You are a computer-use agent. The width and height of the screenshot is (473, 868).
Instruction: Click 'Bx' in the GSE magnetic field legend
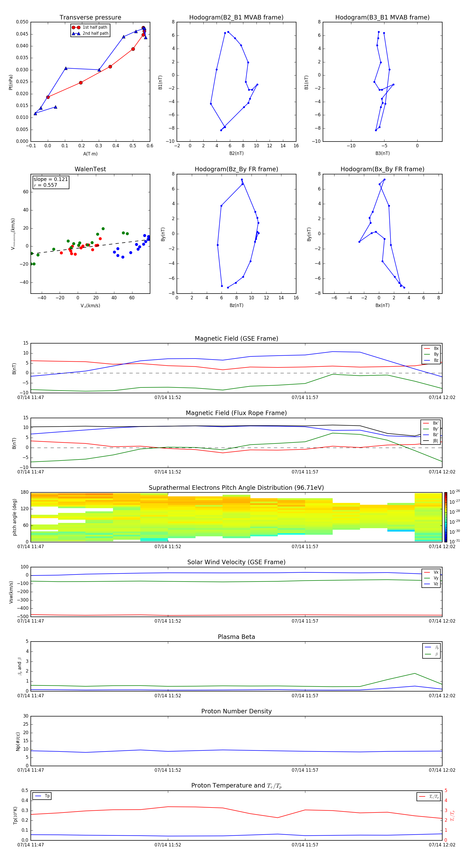[431, 349]
